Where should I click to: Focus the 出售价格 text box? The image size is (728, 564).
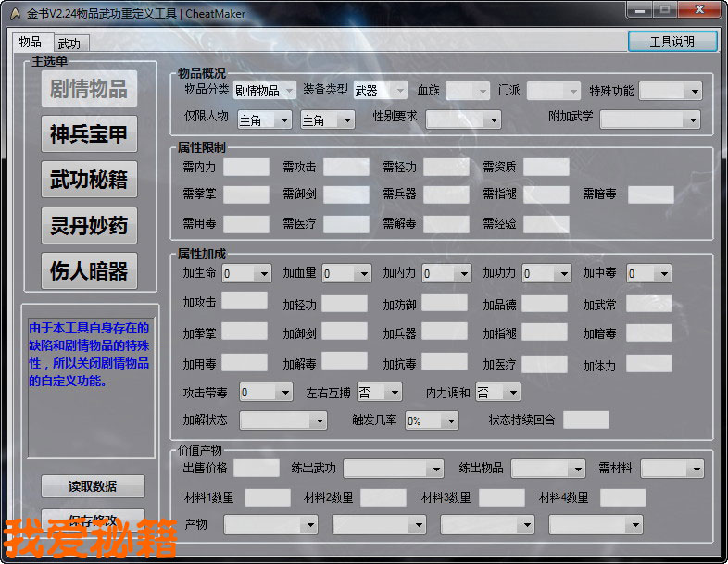point(256,469)
